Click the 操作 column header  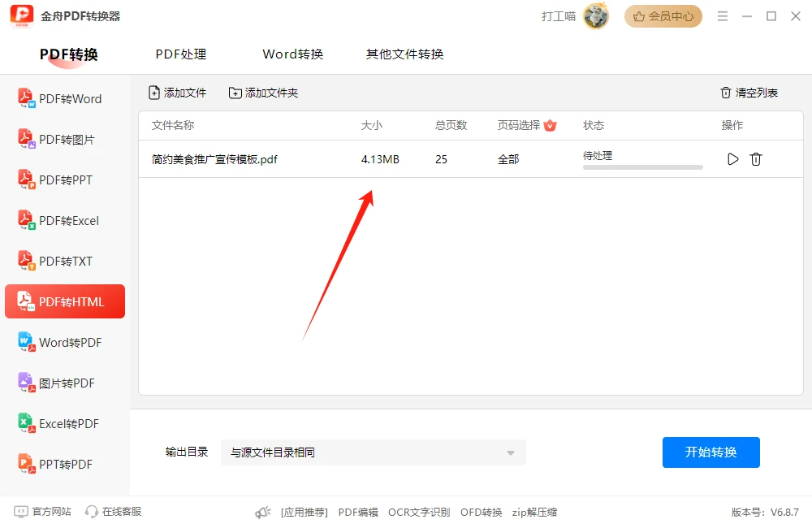coord(732,125)
